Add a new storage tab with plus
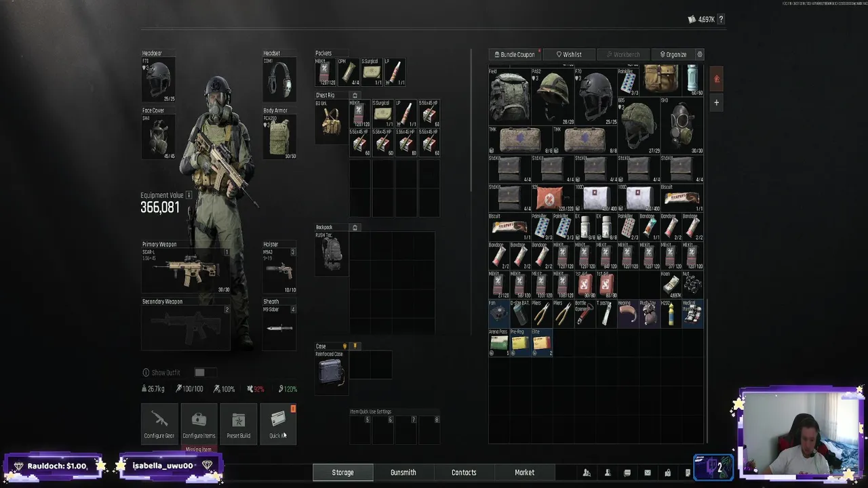This screenshot has width=868, height=488. (x=717, y=102)
